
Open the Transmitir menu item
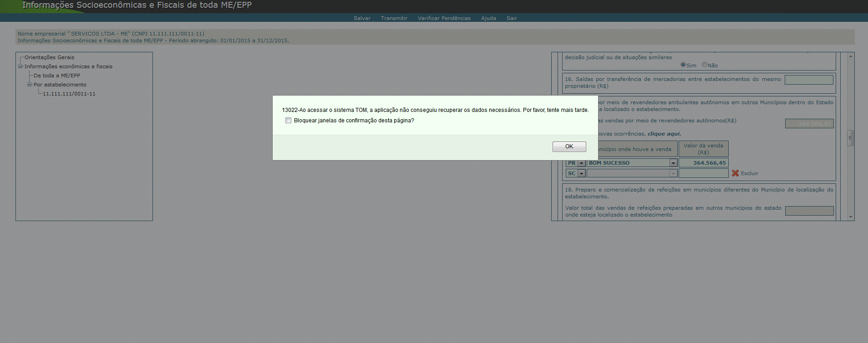tap(394, 18)
